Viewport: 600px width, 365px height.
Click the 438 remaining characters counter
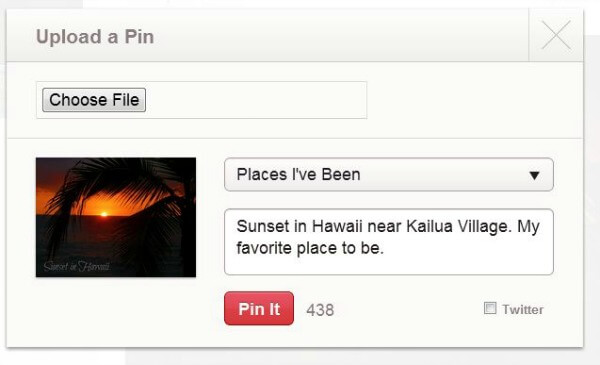[320, 310]
